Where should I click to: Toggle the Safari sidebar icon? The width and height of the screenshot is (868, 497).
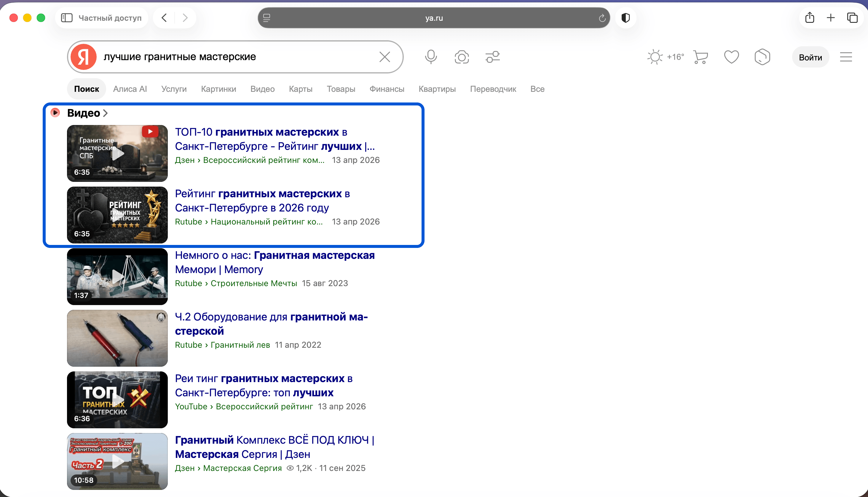pyautogui.click(x=67, y=18)
